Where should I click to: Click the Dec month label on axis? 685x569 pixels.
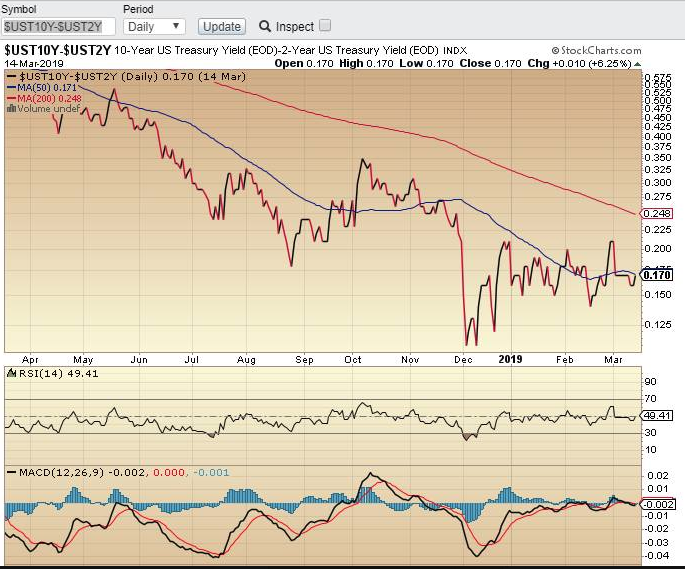pyautogui.click(x=463, y=360)
